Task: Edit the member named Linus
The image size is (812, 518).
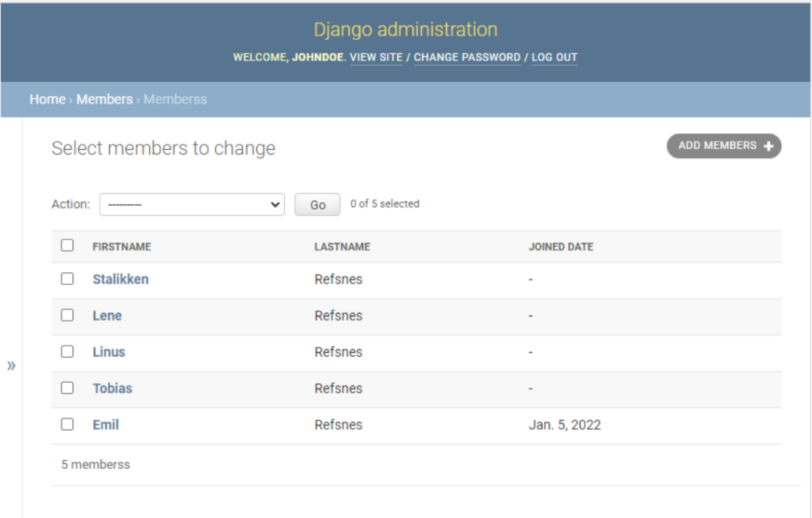Action: pyautogui.click(x=109, y=352)
